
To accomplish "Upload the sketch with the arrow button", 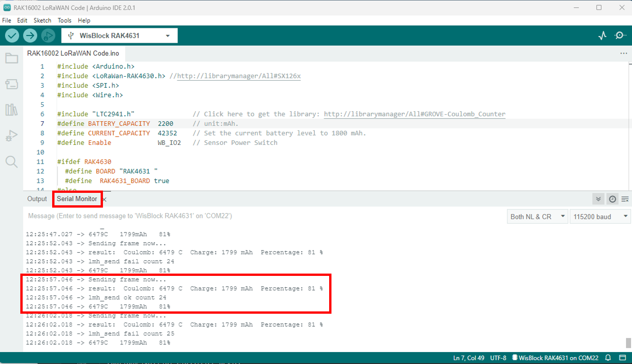I will [30, 36].
